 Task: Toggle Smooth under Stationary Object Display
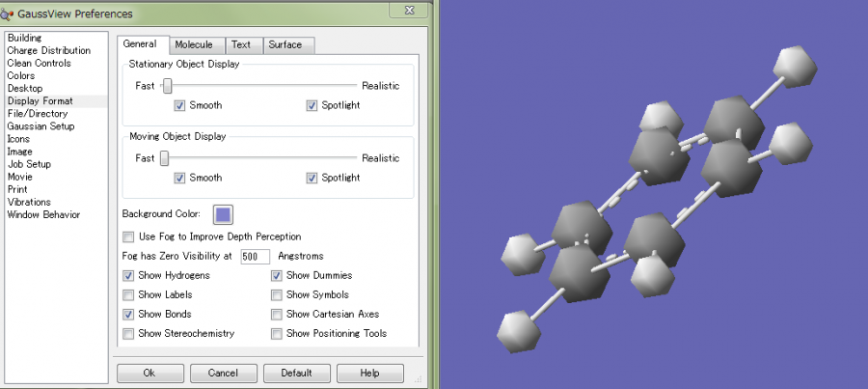[x=179, y=106]
